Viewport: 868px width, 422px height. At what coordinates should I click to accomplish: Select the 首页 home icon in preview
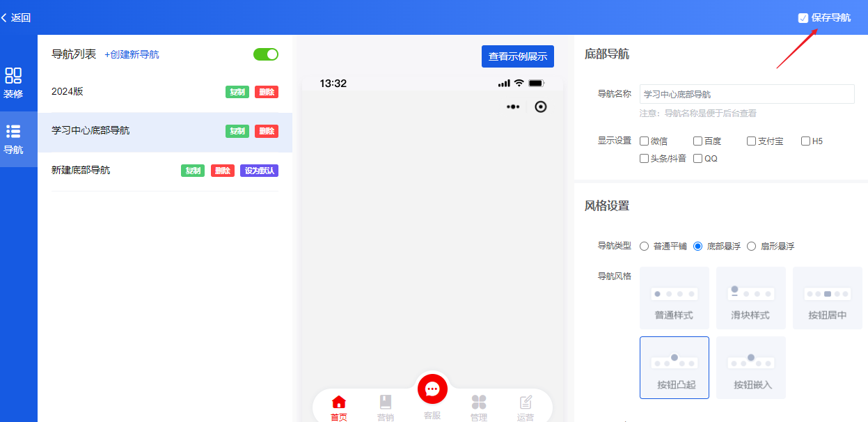tap(339, 402)
